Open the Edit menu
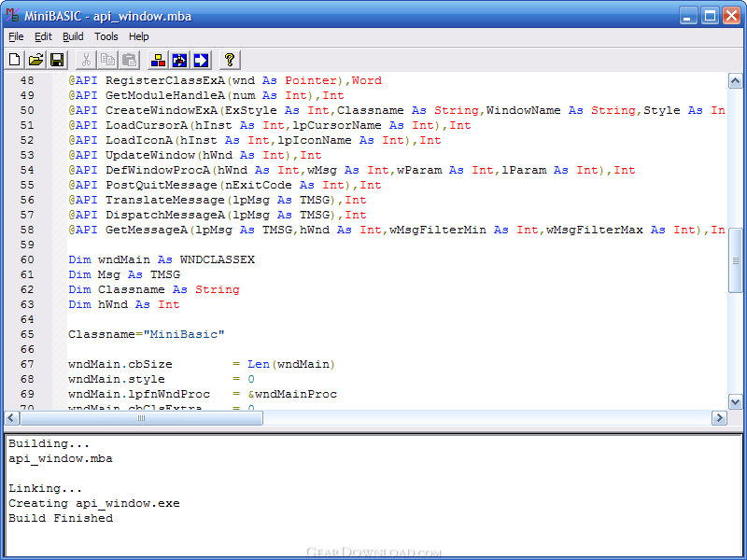The height and width of the screenshot is (560, 747). pos(44,36)
